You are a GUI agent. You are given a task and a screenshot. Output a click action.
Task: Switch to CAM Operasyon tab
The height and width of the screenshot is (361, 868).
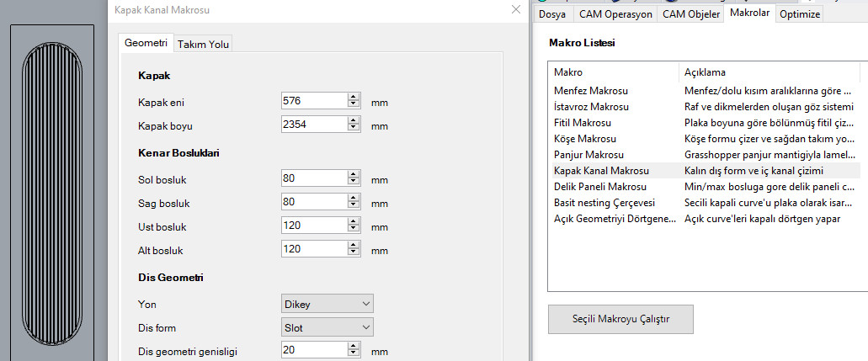tap(615, 14)
